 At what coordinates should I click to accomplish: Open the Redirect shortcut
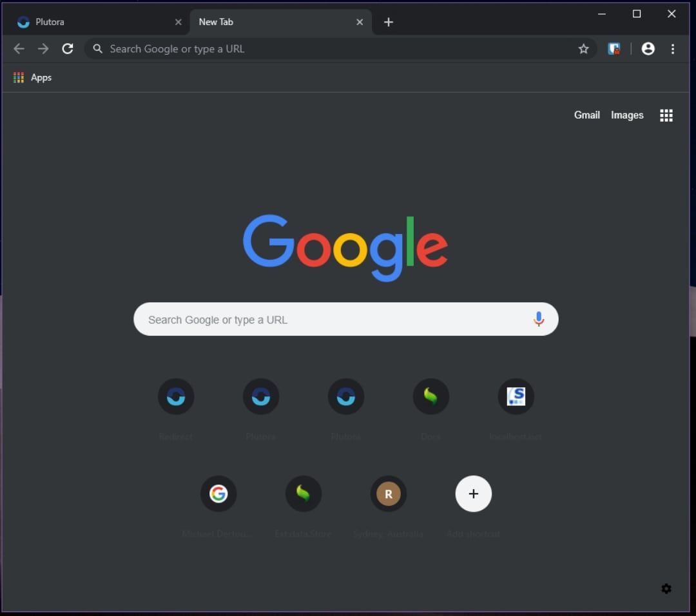coord(175,396)
